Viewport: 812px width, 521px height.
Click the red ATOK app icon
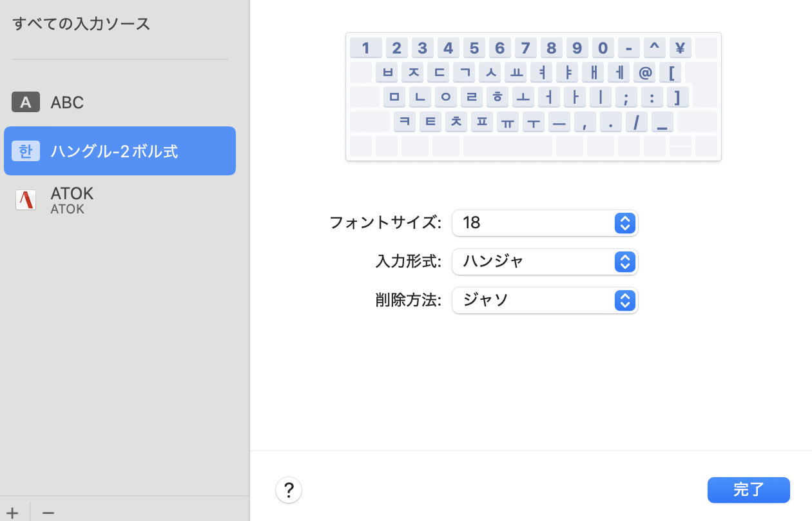(x=26, y=200)
